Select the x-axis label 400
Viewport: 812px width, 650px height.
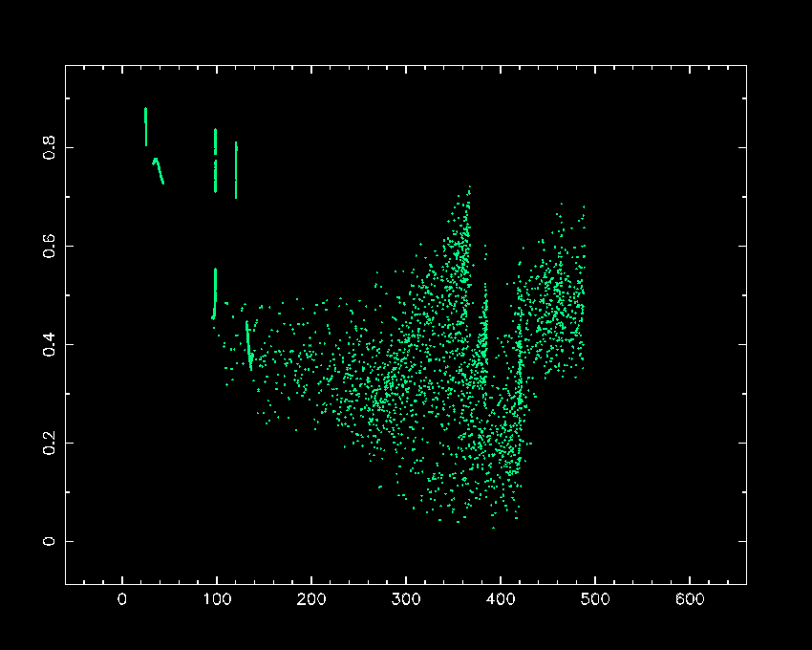click(x=501, y=599)
